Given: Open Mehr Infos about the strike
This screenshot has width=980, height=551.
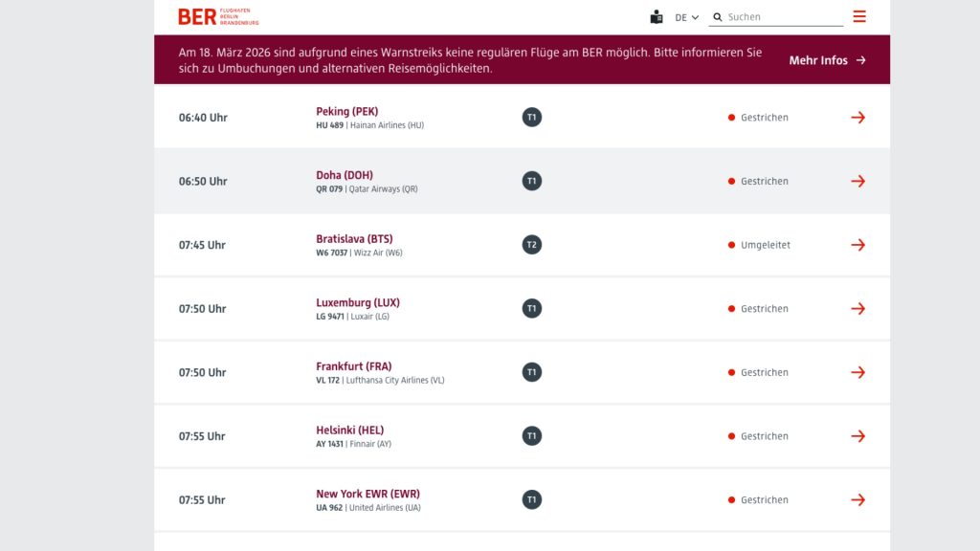Looking at the screenshot, I should coord(827,60).
